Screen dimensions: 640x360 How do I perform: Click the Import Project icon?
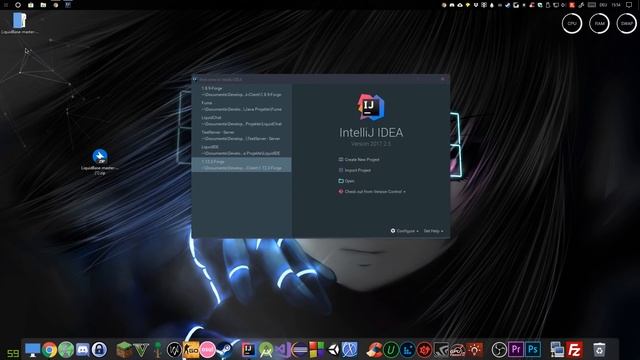pyautogui.click(x=341, y=170)
